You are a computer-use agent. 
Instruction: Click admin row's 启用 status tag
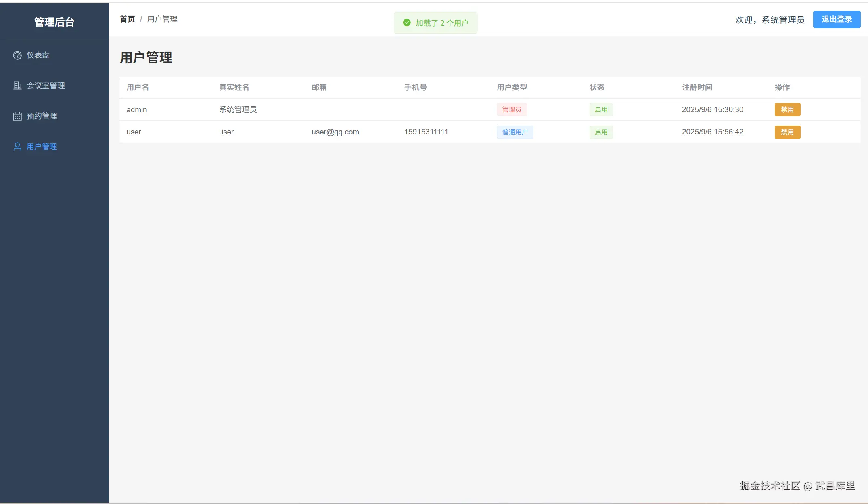tap(601, 109)
